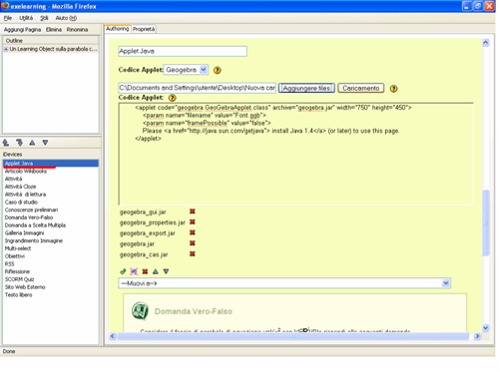Remove geogebra_properties.jar with red X

(192, 222)
